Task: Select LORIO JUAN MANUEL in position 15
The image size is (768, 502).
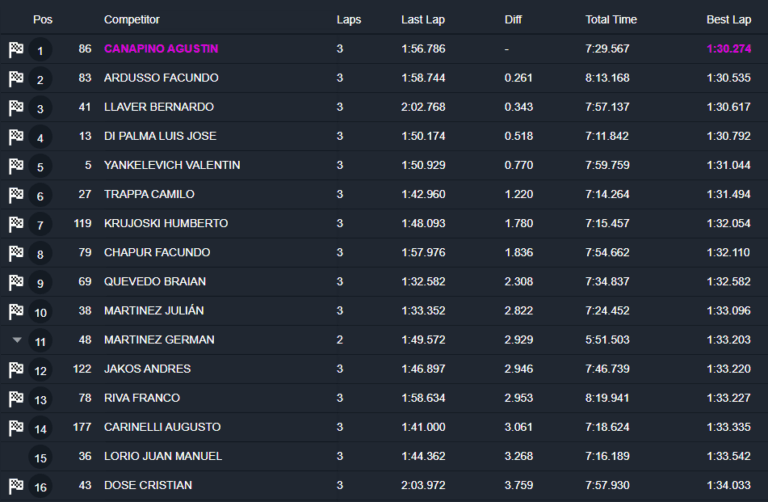Action: 162,456
